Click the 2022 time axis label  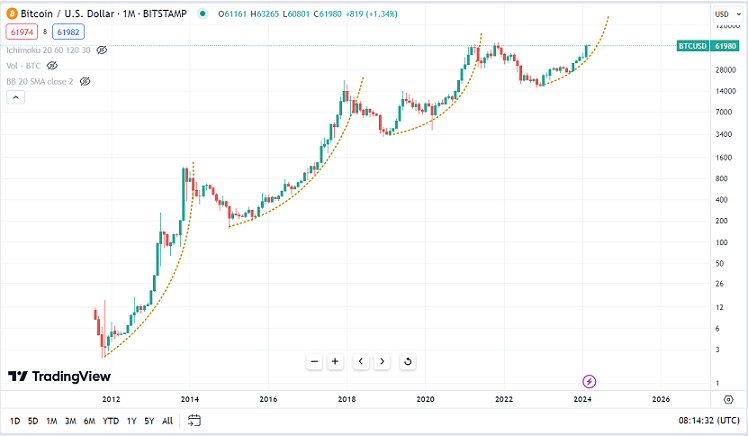pos(504,399)
